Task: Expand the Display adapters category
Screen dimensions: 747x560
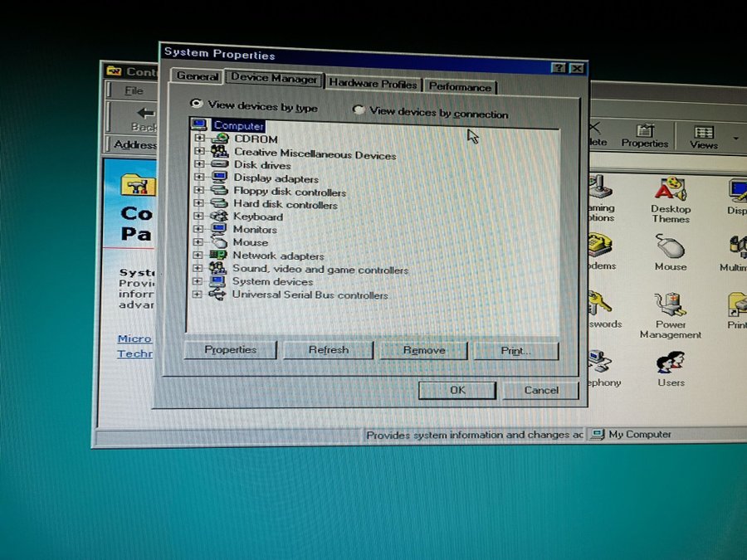Action: [198, 178]
